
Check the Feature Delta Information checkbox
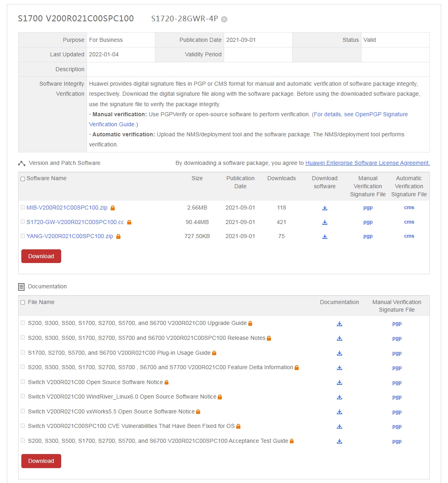(x=23, y=367)
